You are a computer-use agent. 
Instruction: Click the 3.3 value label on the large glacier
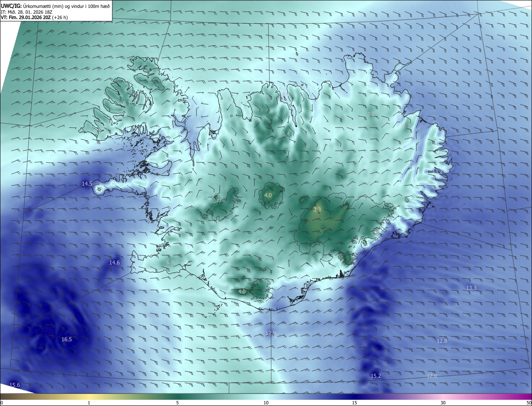317,210
